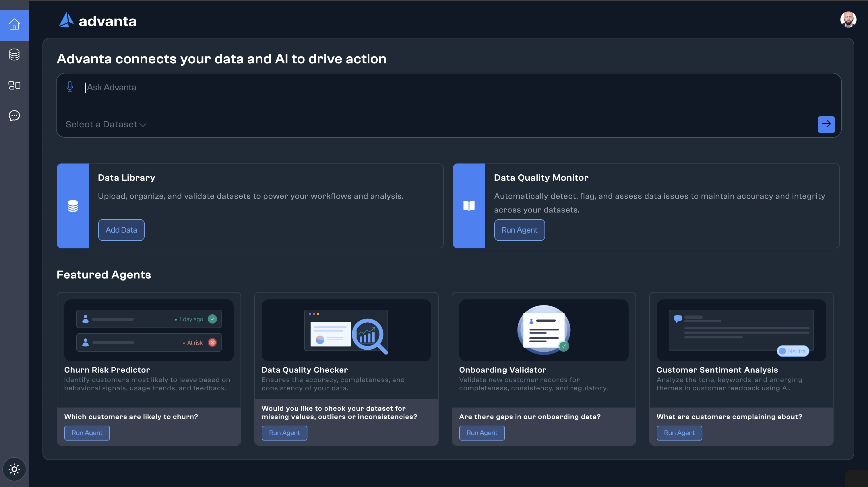Open the user profile avatar
The height and width of the screenshot is (487, 868).
[848, 20]
